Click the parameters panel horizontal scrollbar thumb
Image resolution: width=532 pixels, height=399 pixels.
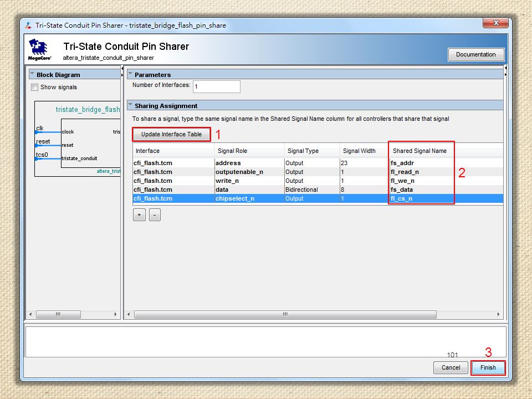point(285,315)
